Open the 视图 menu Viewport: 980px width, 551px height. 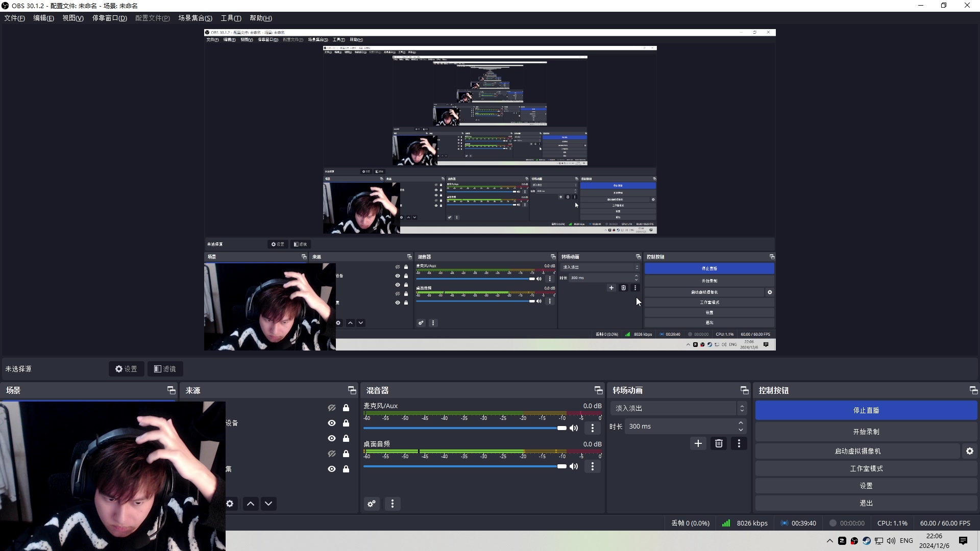coord(73,18)
